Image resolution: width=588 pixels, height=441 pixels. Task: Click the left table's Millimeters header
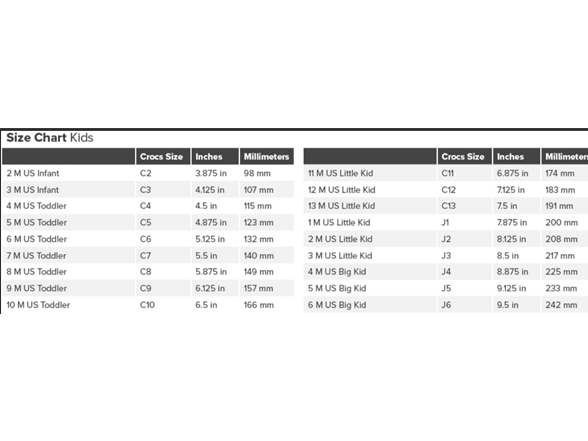(267, 156)
